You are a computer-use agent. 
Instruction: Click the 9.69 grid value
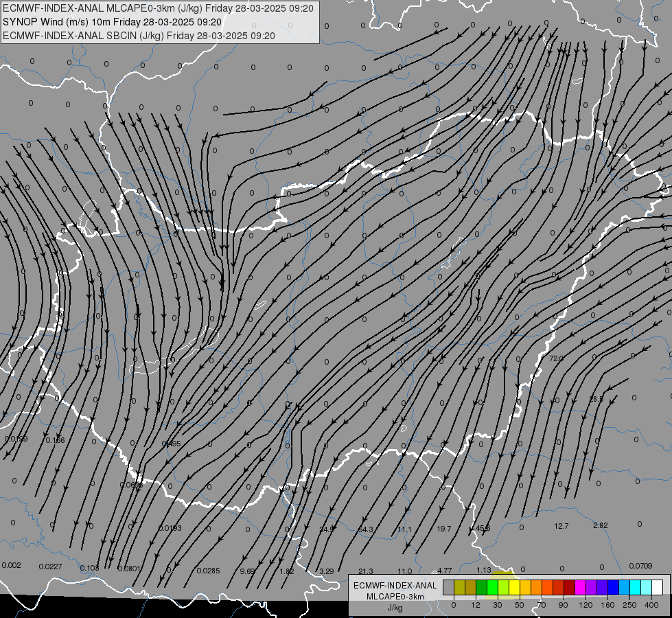pos(247,571)
